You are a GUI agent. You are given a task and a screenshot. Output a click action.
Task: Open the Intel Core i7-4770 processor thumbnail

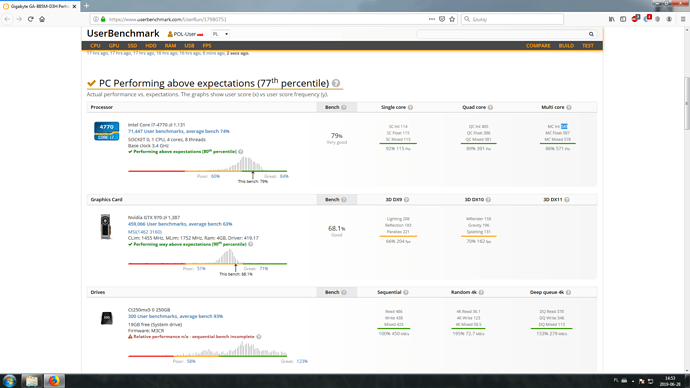point(106,131)
